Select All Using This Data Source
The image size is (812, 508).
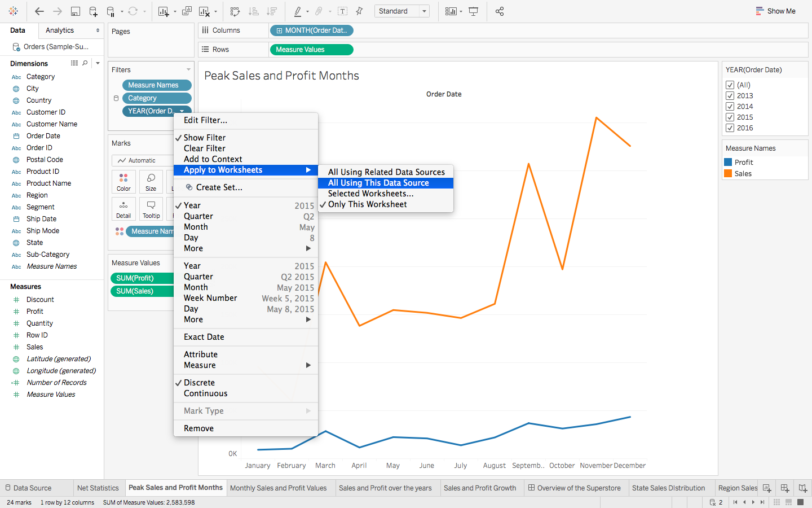click(386, 182)
